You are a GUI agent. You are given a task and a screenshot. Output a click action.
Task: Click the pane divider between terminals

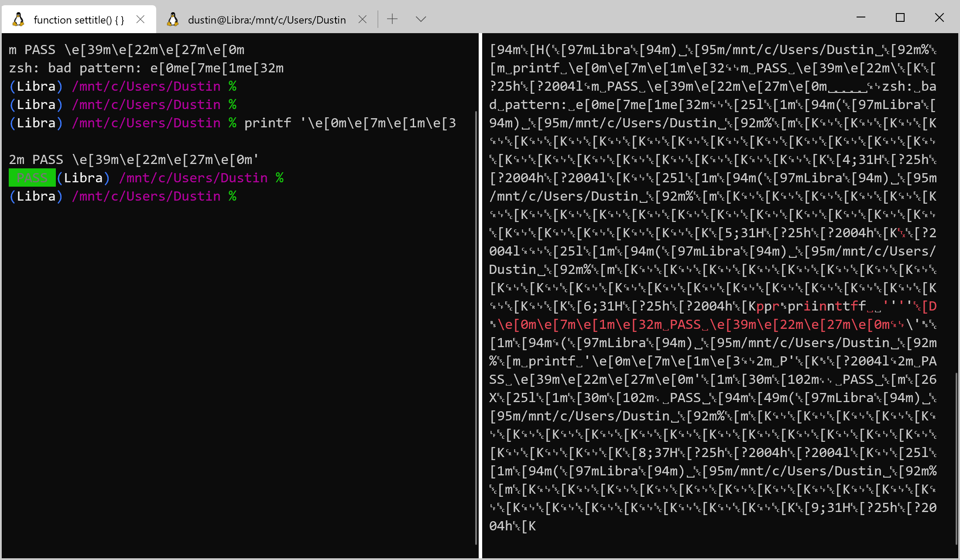pos(480,297)
